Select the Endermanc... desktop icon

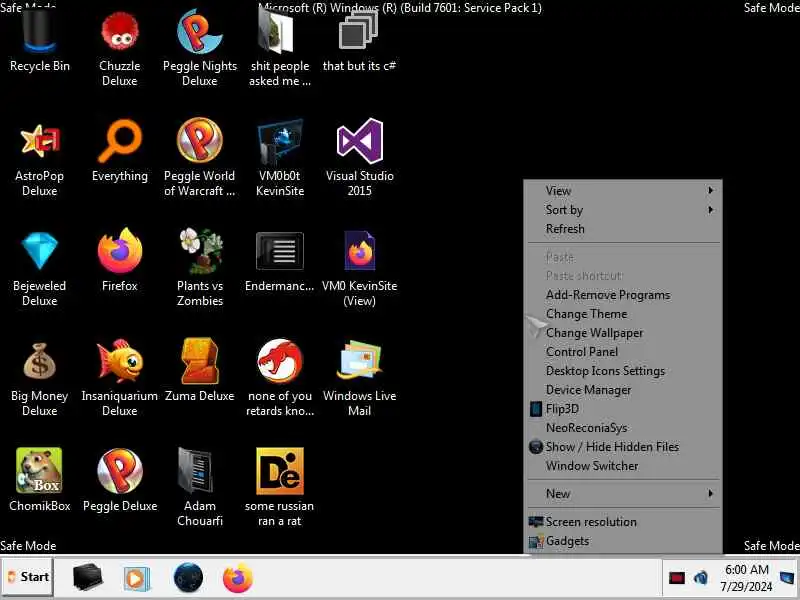tap(280, 261)
